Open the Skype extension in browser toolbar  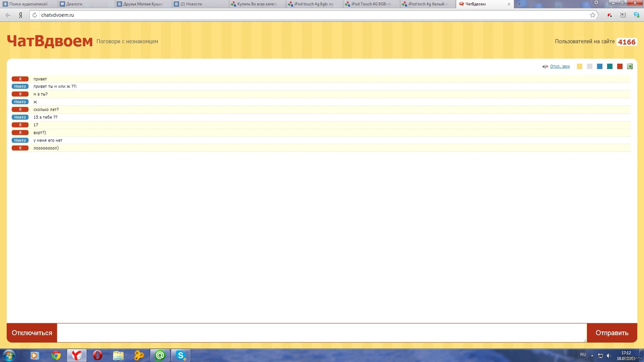click(x=636, y=15)
